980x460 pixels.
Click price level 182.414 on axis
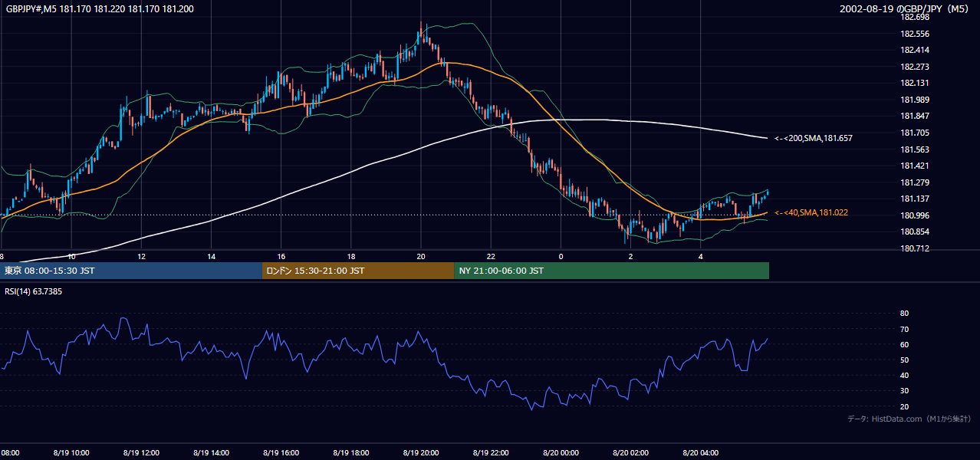pyautogui.click(x=915, y=50)
